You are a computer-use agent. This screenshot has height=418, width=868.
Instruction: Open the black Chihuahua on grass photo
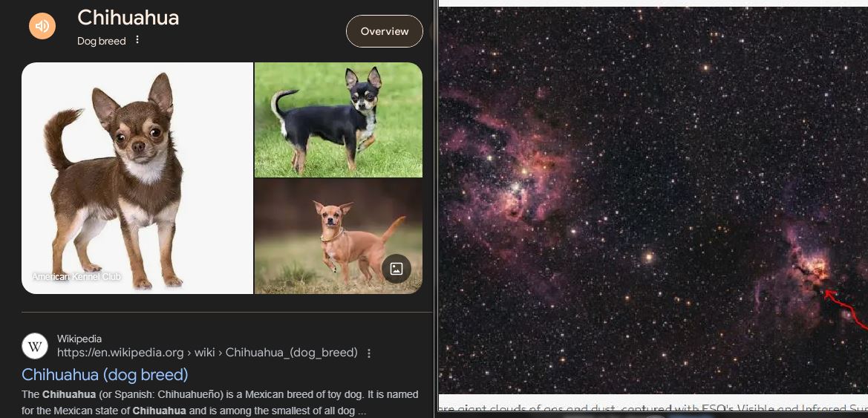tap(339, 120)
